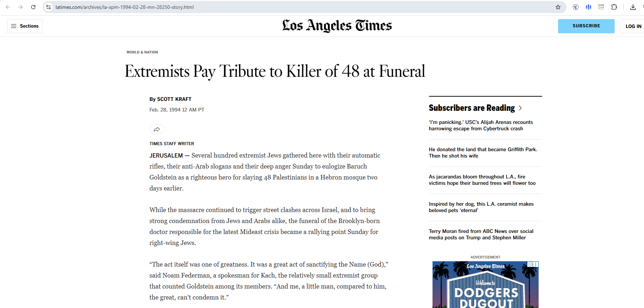Image resolution: width=644 pixels, height=308 pixels.
Task: Click the ADVERTISEMENT label above the ad
Action: [485, 257]
